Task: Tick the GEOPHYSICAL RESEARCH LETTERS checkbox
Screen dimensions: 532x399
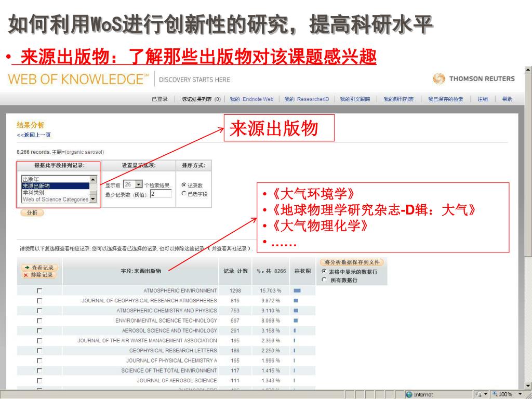Action: coord(39,351)
